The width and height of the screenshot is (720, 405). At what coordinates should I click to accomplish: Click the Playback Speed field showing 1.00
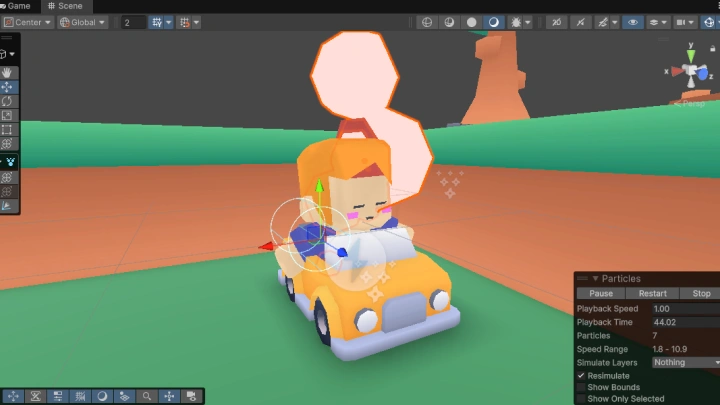pos(686,309)
